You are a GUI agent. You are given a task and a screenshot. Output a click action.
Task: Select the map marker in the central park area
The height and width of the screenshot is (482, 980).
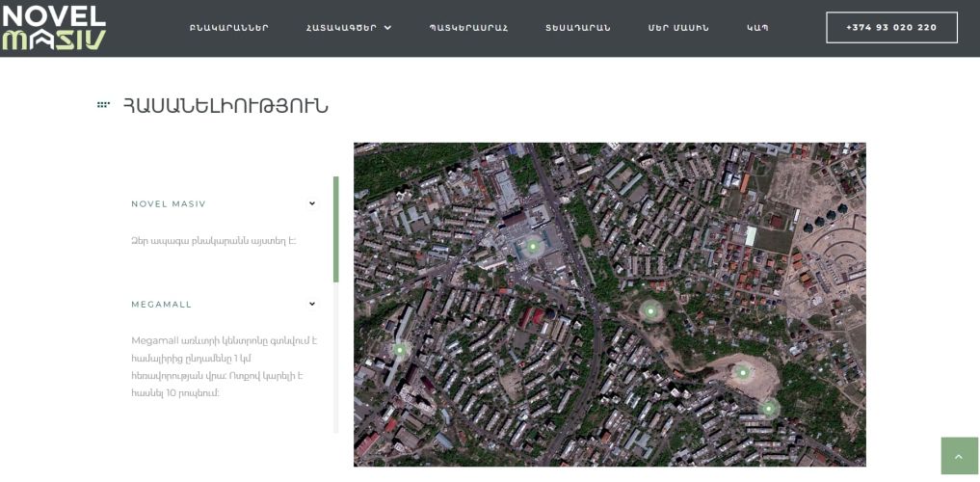coord(650,310)
